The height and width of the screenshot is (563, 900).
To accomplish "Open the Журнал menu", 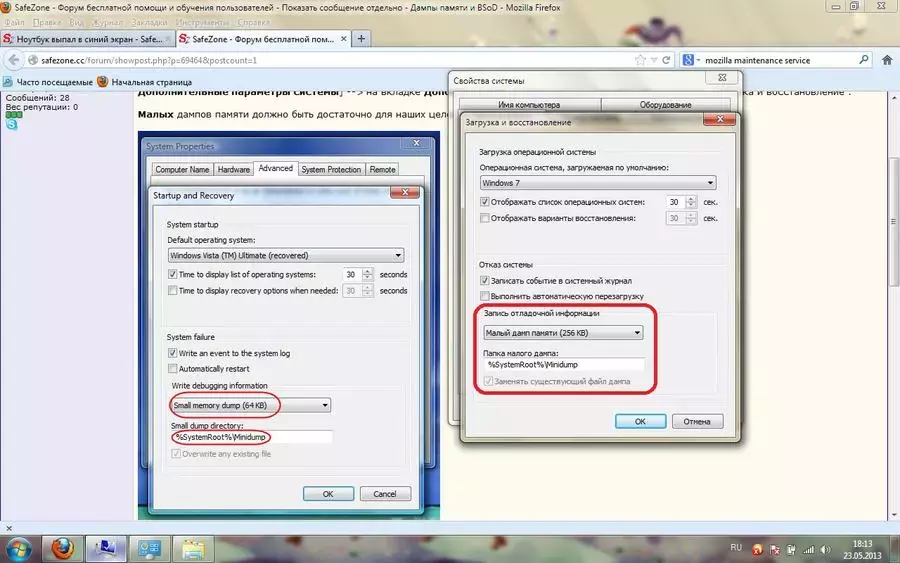I will (x=107, y=22).
